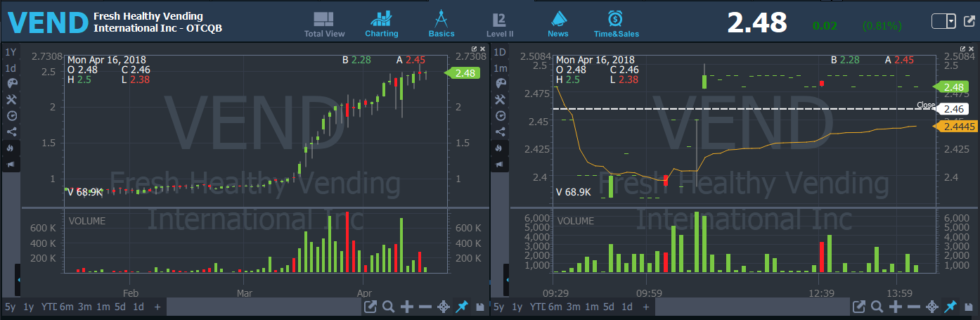
Task: Set left chart timeframe to 1d
Action: (138, 307)
